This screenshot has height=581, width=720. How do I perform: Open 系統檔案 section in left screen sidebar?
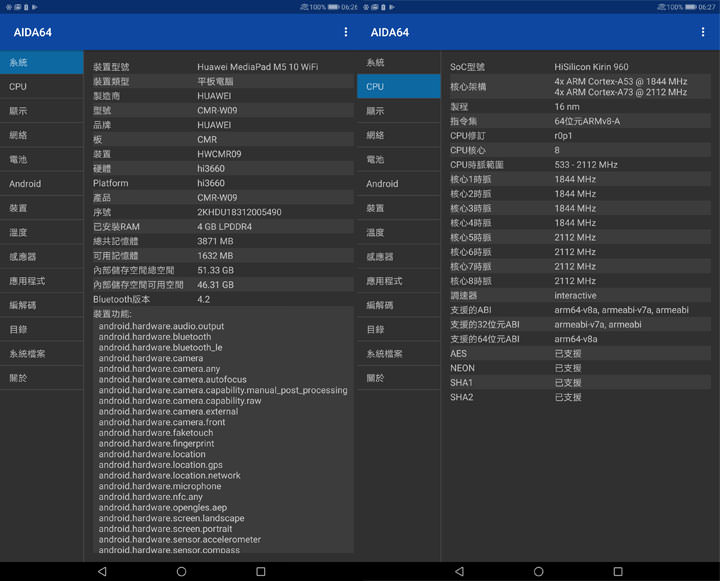(42, 354)
